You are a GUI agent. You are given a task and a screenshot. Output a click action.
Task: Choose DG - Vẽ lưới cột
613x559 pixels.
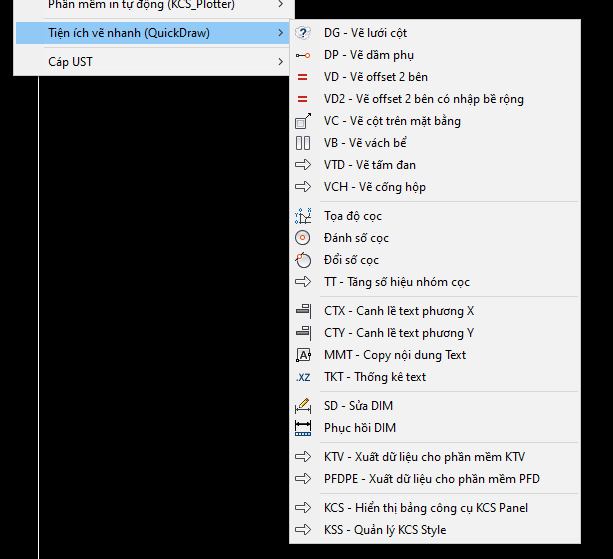point(435,33)
